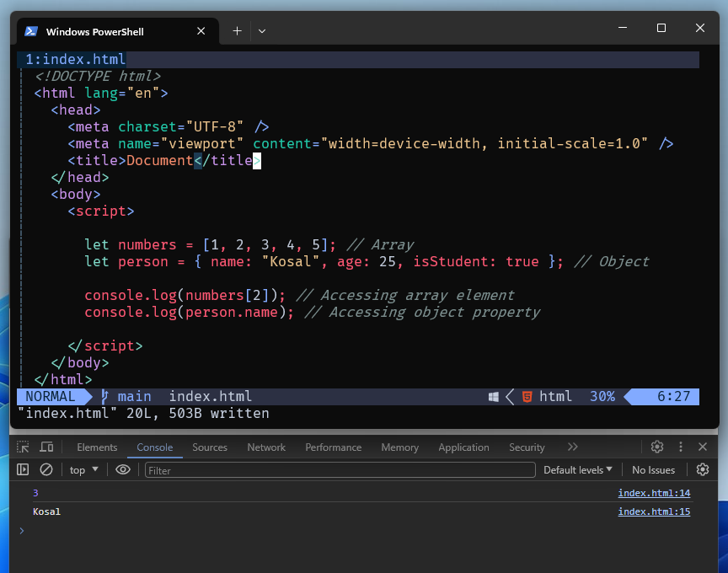Open a new terminal tab with plus button
Screen dimensions: 728x573
point(237,31)
